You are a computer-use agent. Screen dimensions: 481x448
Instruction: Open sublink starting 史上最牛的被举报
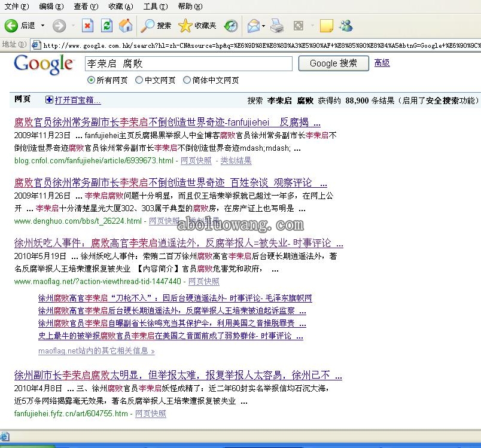(171, 336)
